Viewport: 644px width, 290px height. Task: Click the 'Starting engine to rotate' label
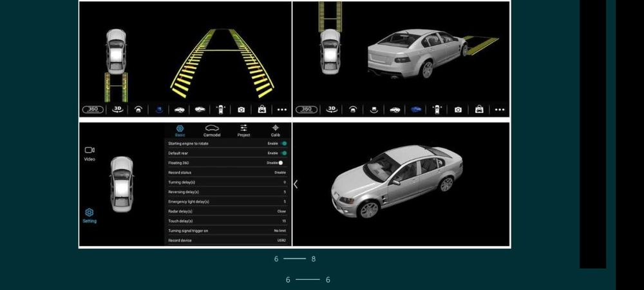(x=188, y=143)
